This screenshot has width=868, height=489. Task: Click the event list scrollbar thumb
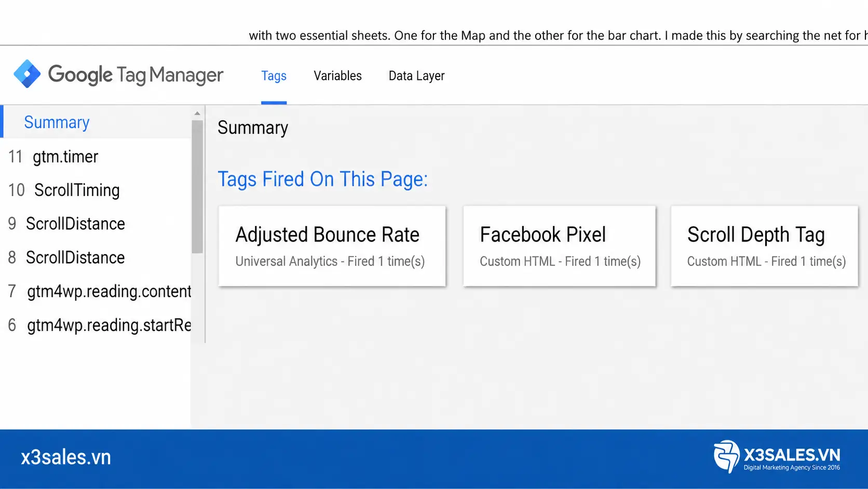[197, 187]
